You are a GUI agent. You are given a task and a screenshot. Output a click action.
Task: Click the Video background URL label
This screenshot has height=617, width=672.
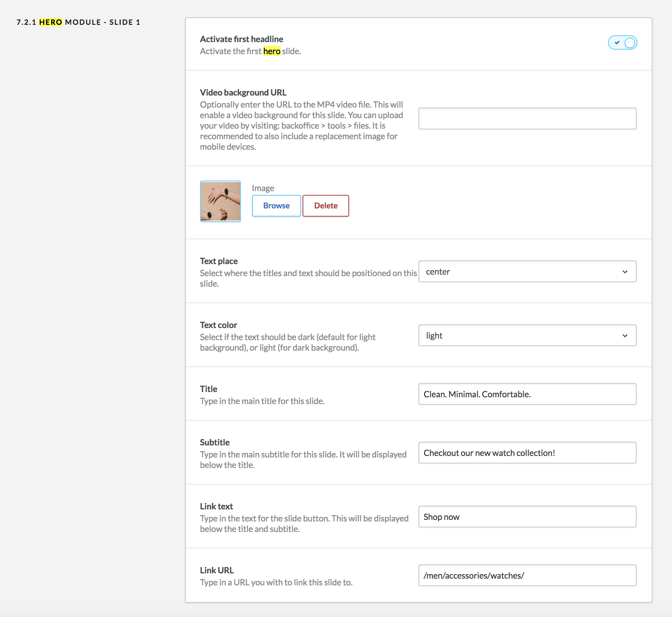243,93
